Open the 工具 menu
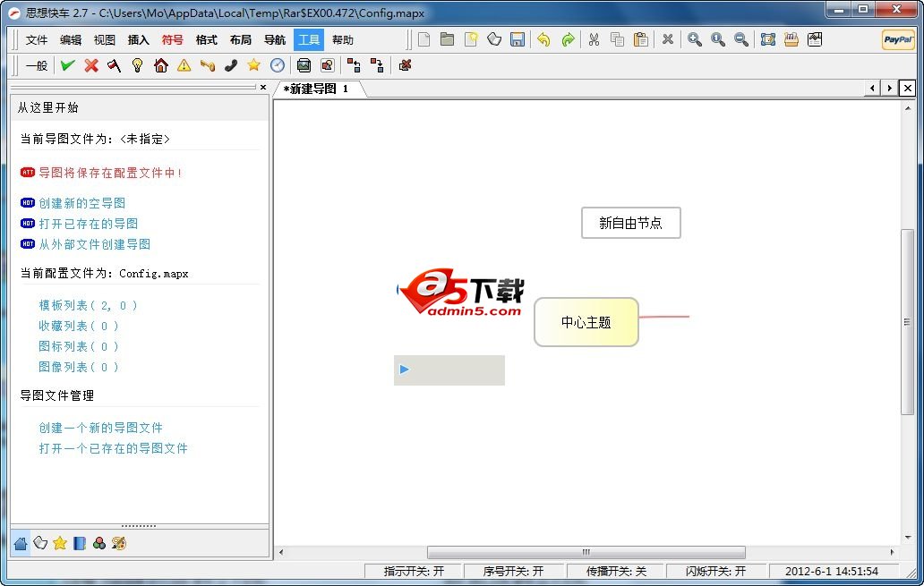924x586 pixels. pos(309,39)
